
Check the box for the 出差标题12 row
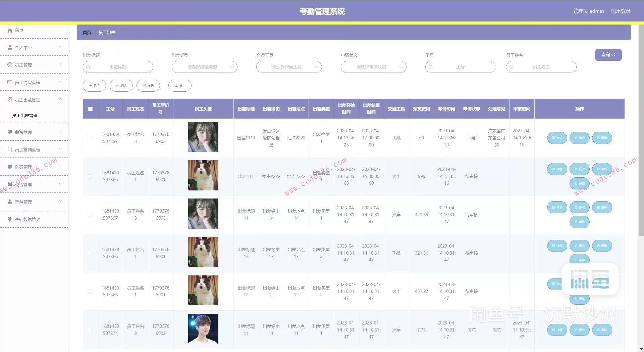point(90,292)
